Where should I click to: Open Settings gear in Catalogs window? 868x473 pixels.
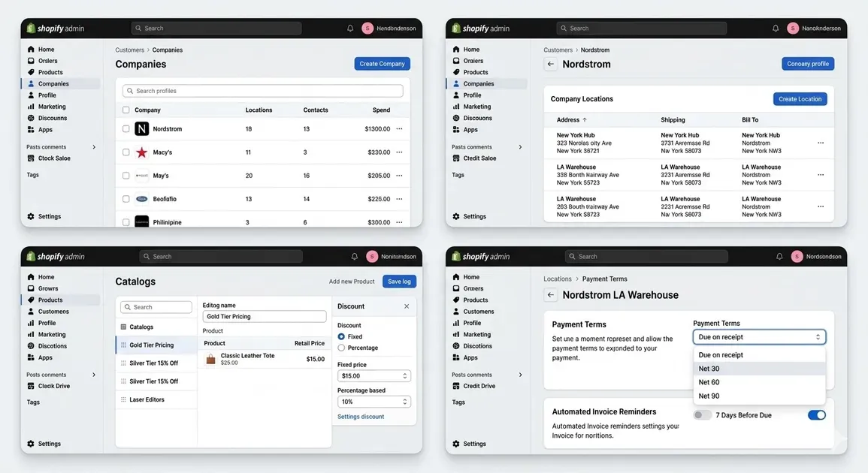[x=31, y=444]
